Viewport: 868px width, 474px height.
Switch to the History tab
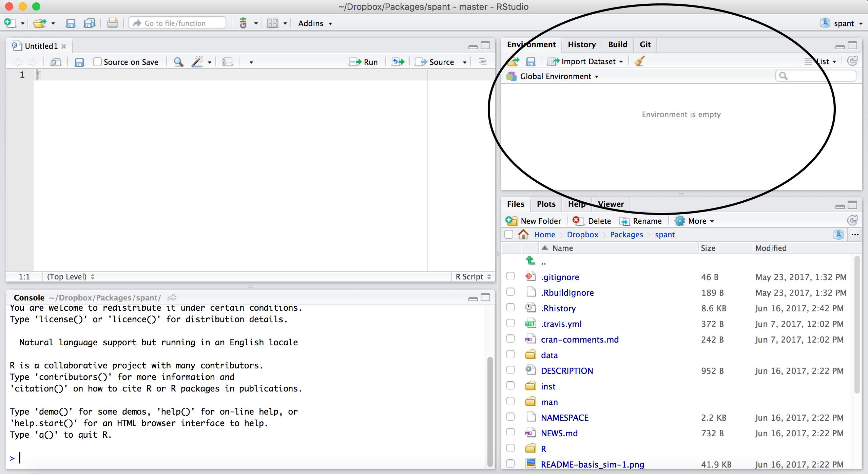click(x=581, y=44)
